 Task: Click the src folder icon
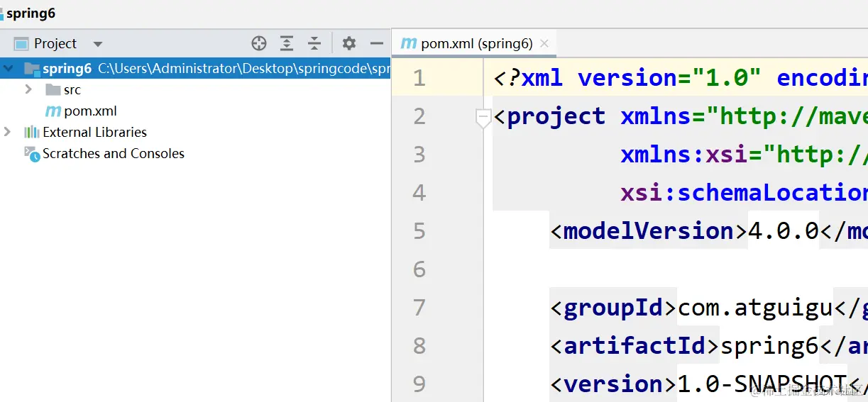(53, 89)
